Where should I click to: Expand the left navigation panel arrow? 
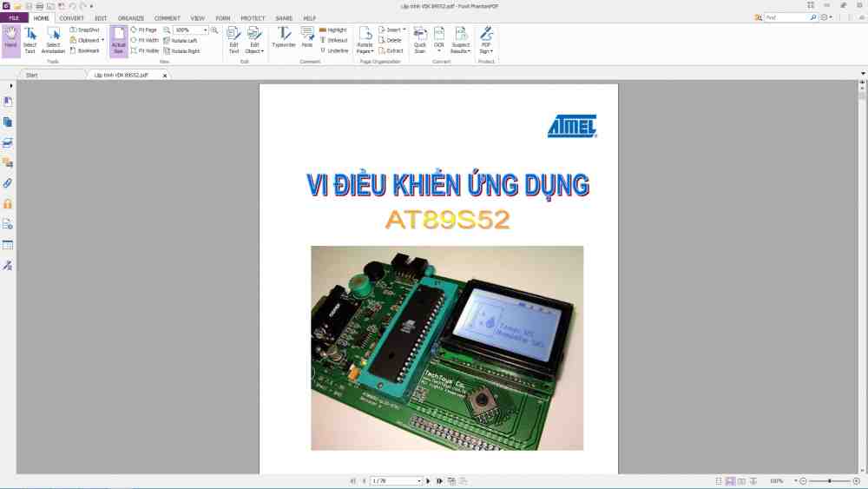pyautogui.click(x=10, y=86)
